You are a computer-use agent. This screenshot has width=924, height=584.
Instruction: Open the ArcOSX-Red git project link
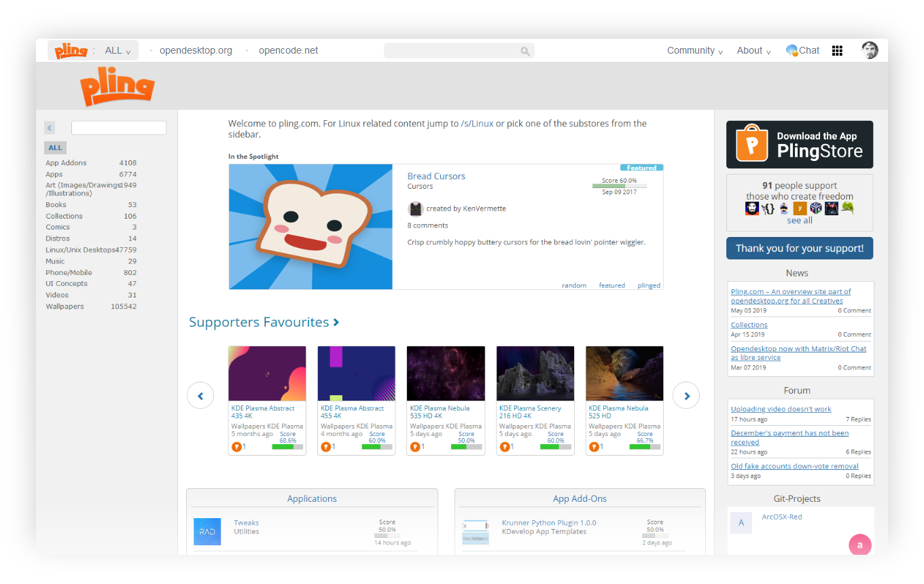coord(781,517)
